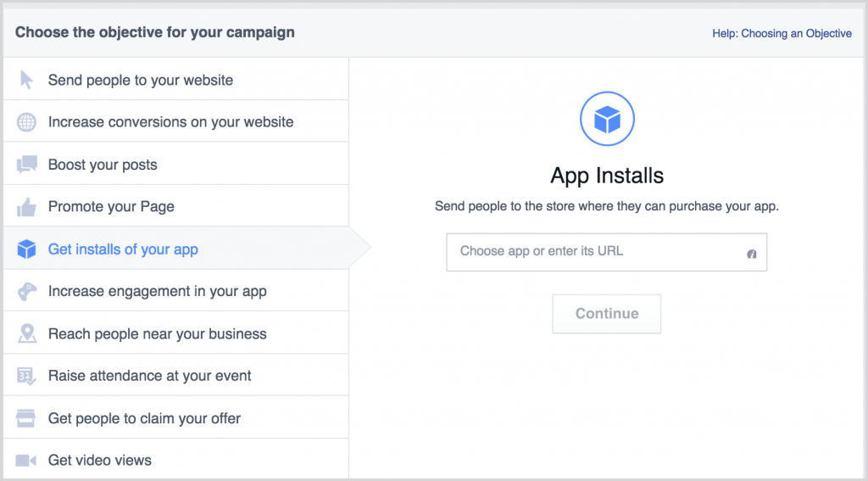Click the large App Installs cube icon
The width and height of the screenshot is (868, 481).
pyautogui.click(x=607, y=119)
